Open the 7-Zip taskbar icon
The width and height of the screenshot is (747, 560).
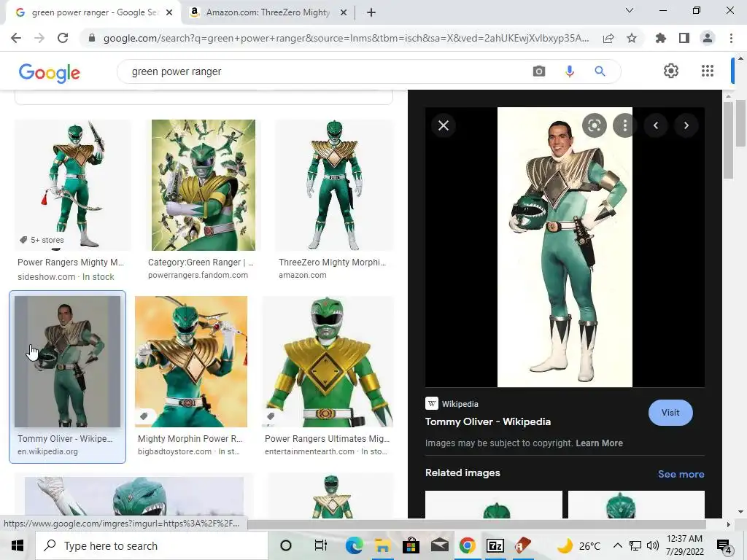[x=495, y=545]
